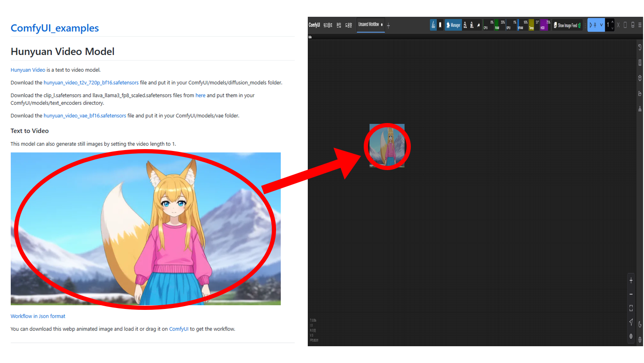
Task: Expand the queue mode dropdown arrow
Action: tap(601, 25)
